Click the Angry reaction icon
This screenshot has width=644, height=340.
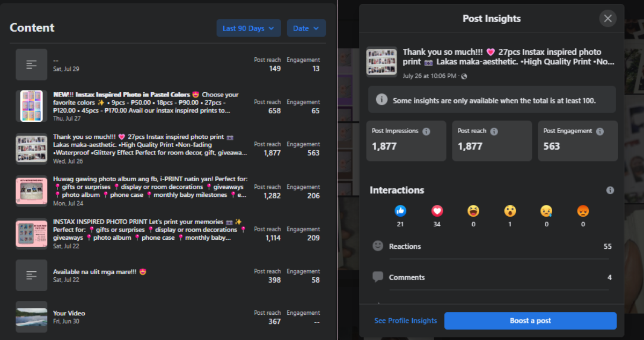pos(583,211)
